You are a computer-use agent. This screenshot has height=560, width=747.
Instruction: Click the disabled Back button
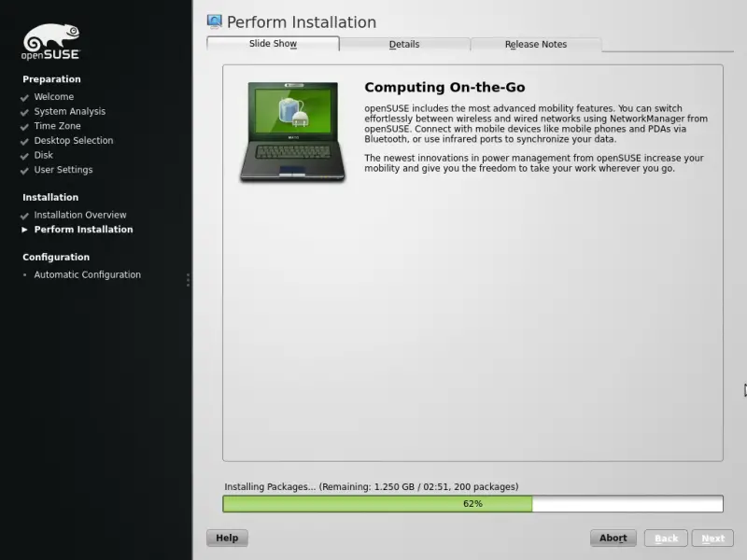tap(666, 539)
